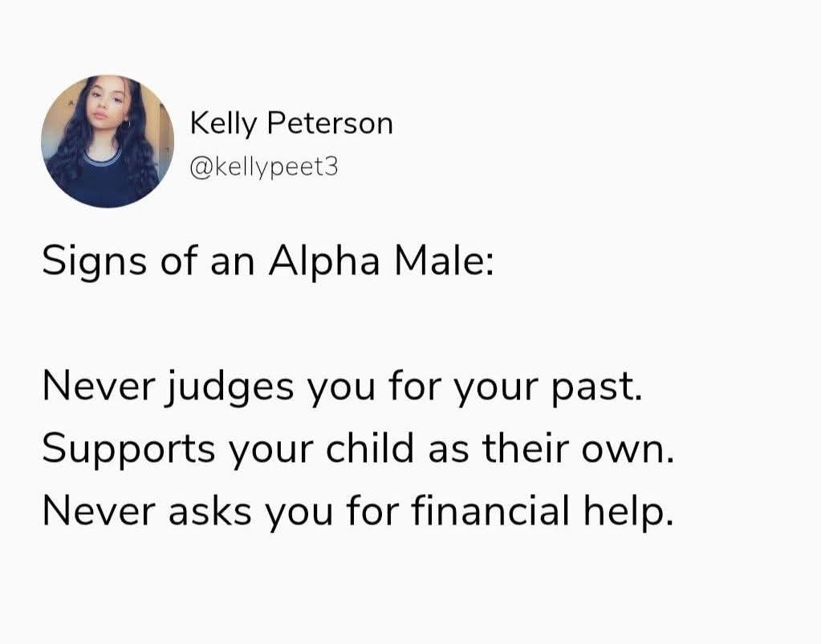821x644 pixels.
Task: Click the word 'Signs' in the heading
Action: point(95,262)
